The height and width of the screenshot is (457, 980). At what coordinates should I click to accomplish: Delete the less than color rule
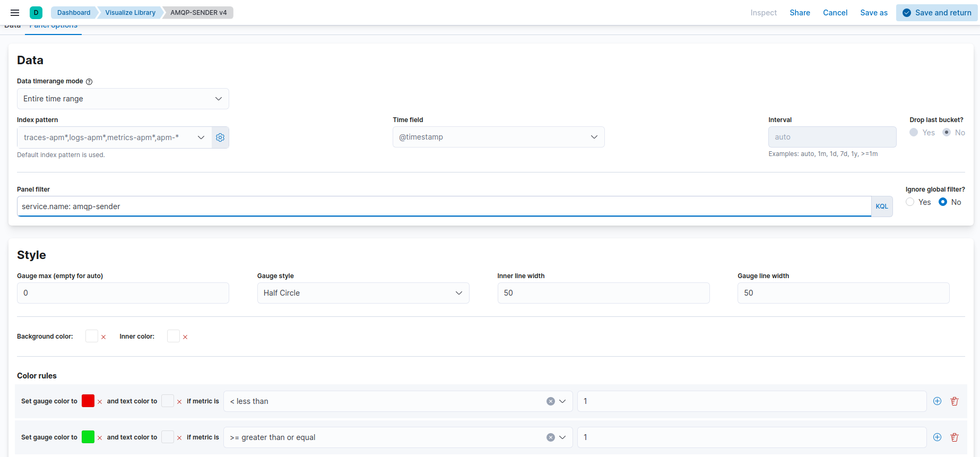tap(955, 401)
